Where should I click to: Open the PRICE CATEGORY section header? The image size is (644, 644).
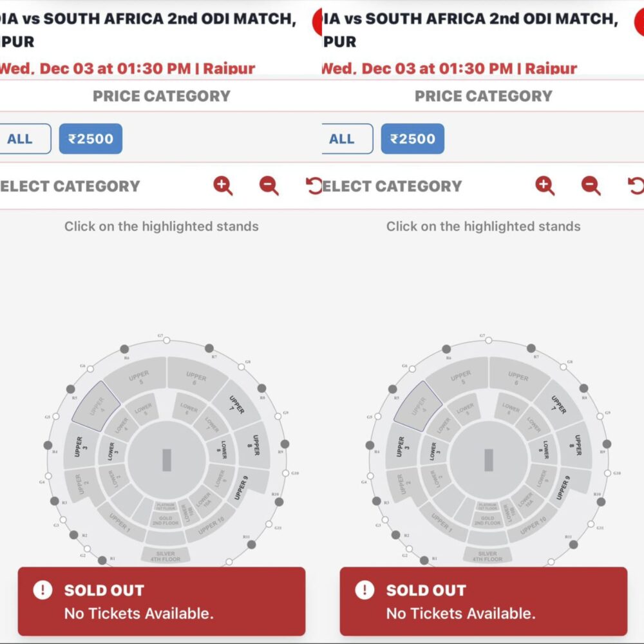point(161,96)
